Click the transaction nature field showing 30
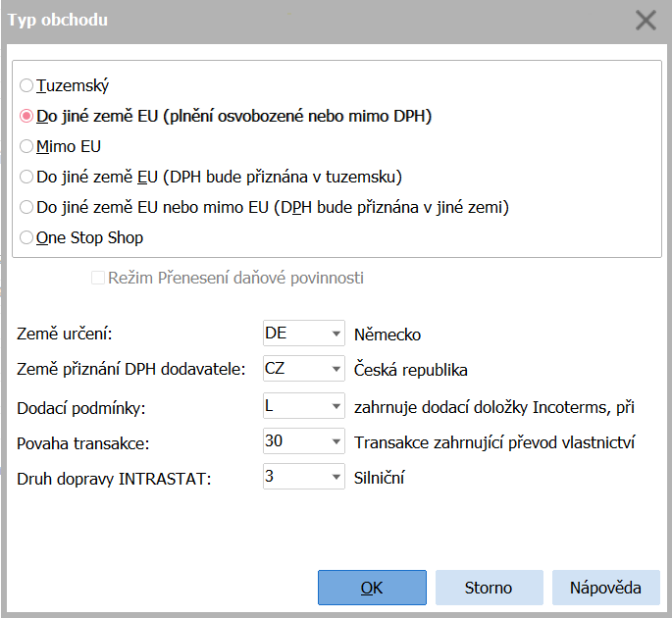The width and height of the screenshot is (672, 618). (292, 442)
